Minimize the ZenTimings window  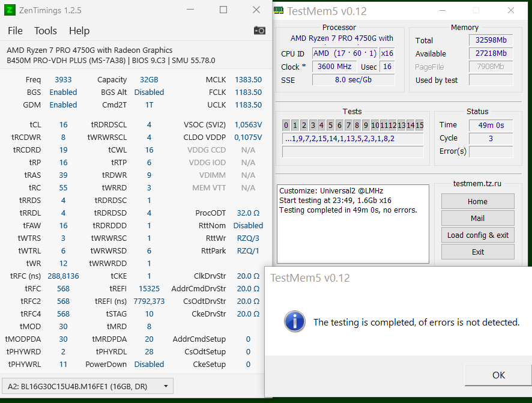[x=190, y=10]
